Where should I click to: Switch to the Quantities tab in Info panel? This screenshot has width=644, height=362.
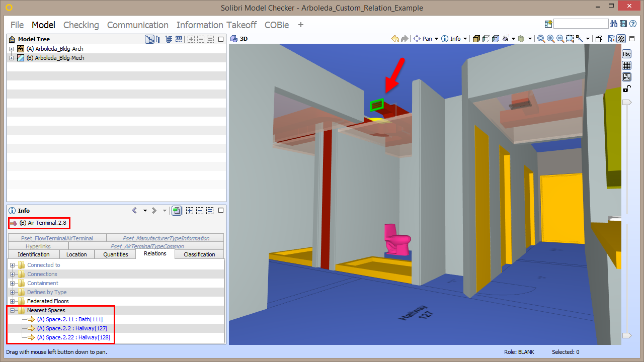[115, 254]
